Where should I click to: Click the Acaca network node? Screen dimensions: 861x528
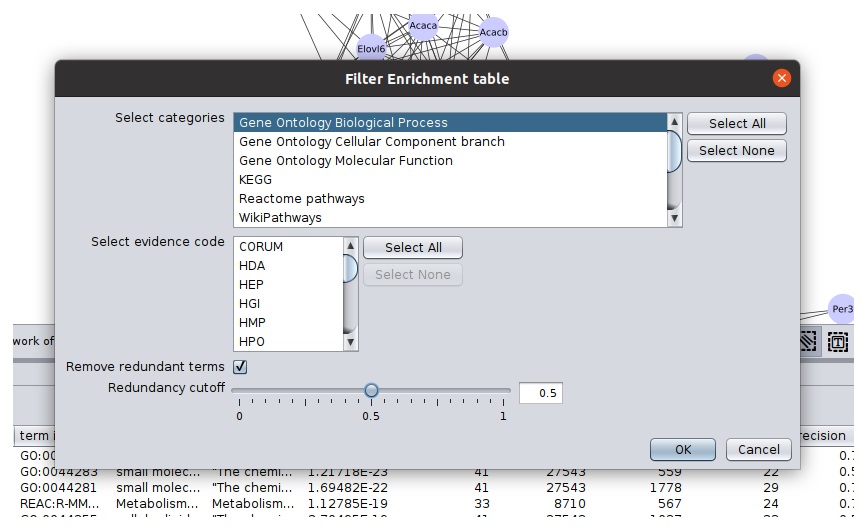(423, 25)
